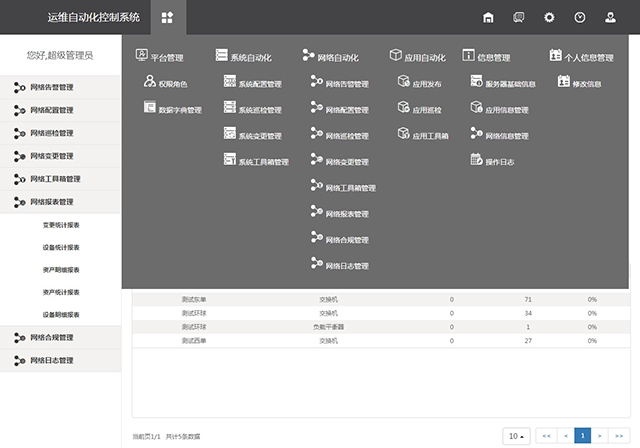The width and height of the screenshot is (640, 448).
Task: Open 资产统计报表 in the sidebar
Action: point(61,292)
